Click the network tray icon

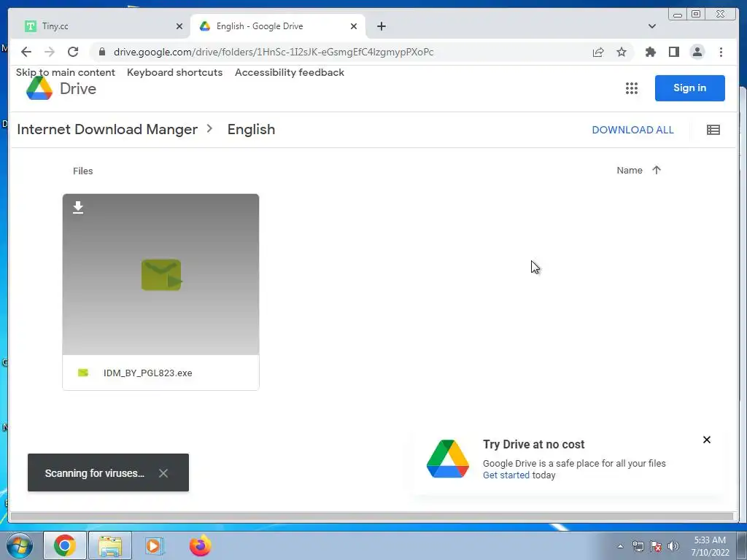(x=638, y=546)
